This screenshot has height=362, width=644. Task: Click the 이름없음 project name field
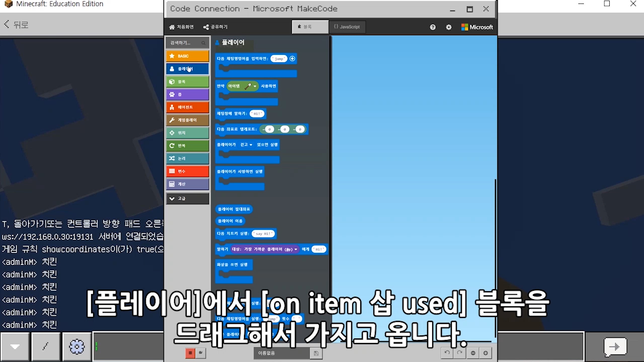tap(282, 353)
